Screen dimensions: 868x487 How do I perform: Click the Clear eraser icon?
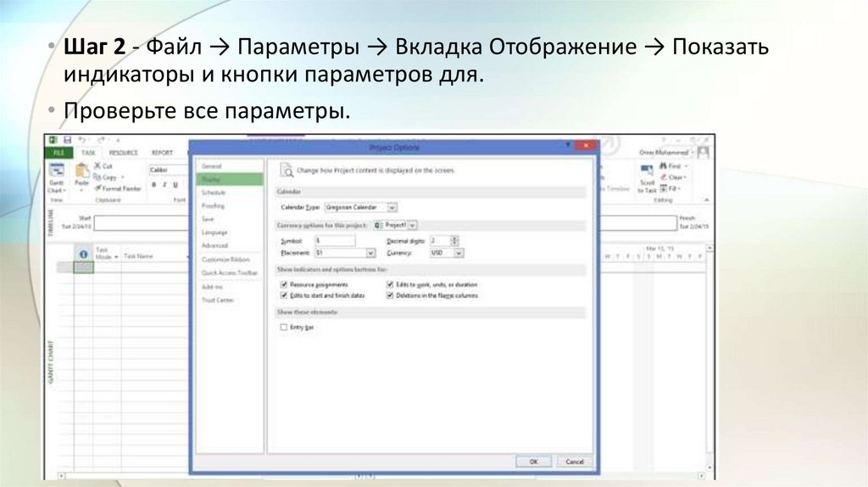tap(663, 177)
